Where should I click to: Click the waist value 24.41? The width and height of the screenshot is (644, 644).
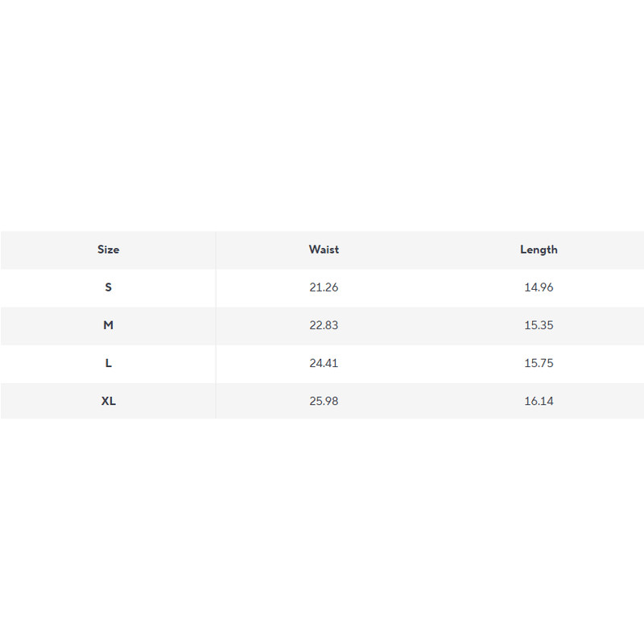pos(324,363)
